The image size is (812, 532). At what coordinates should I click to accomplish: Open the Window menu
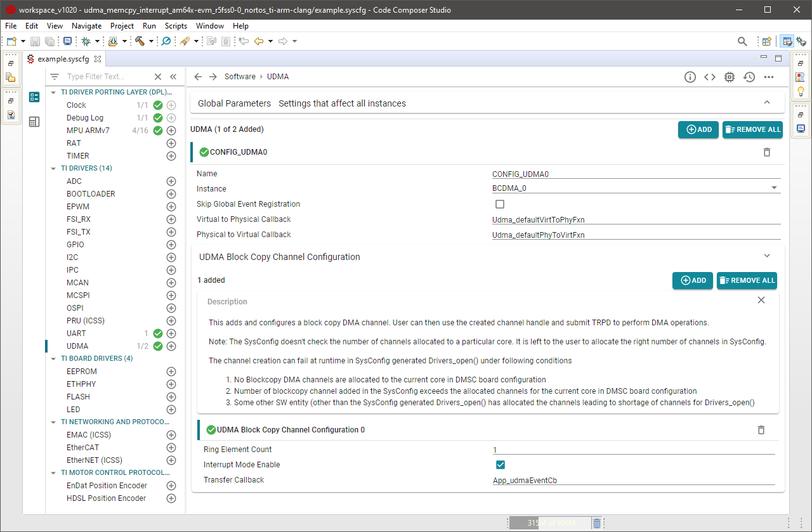click(x=209, y=26)
